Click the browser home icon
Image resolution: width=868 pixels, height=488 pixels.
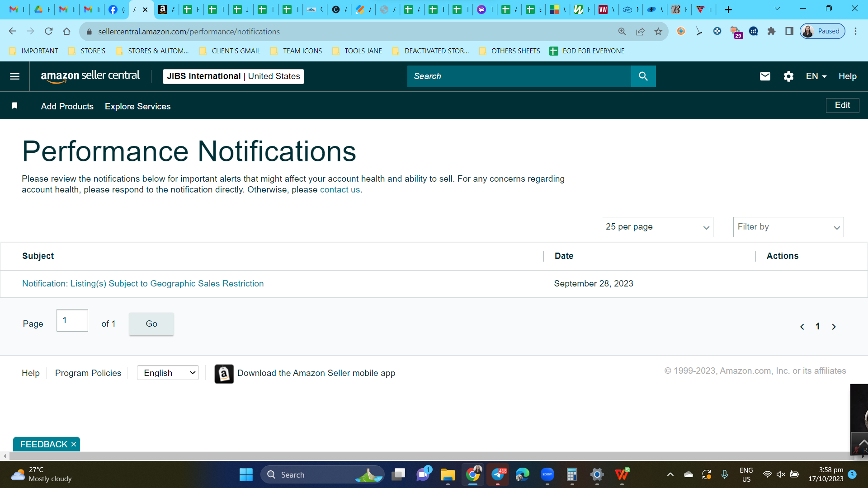coord(67,31)
